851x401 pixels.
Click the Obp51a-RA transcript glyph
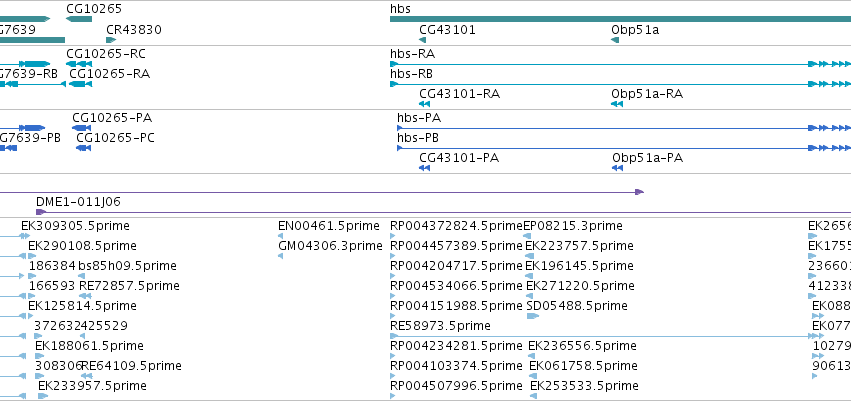click(617, 104)
